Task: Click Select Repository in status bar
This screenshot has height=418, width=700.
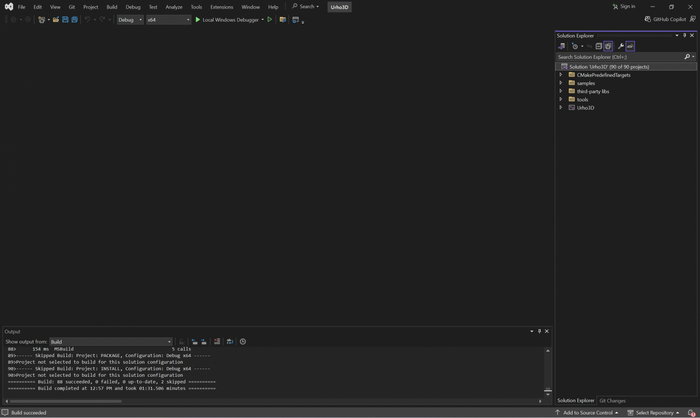Action: 654,412
